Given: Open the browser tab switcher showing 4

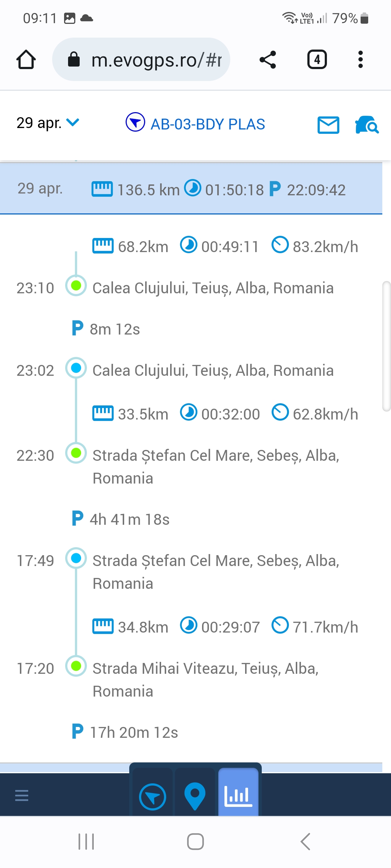Looking at the screenshot, I should (317, 60).
